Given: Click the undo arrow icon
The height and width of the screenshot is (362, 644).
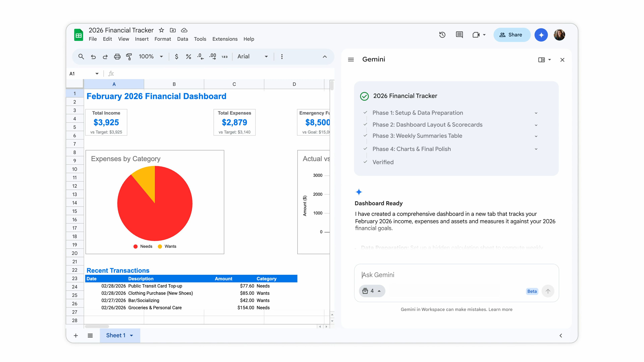Looking at the screenshot, I should (93, 57).
